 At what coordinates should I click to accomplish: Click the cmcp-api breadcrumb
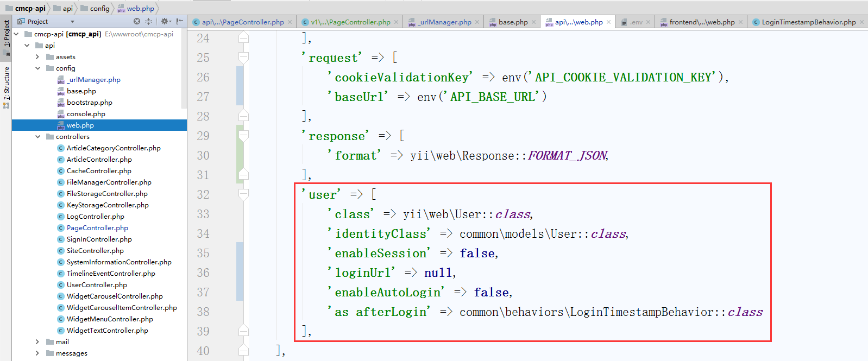(x=25, y=8)
